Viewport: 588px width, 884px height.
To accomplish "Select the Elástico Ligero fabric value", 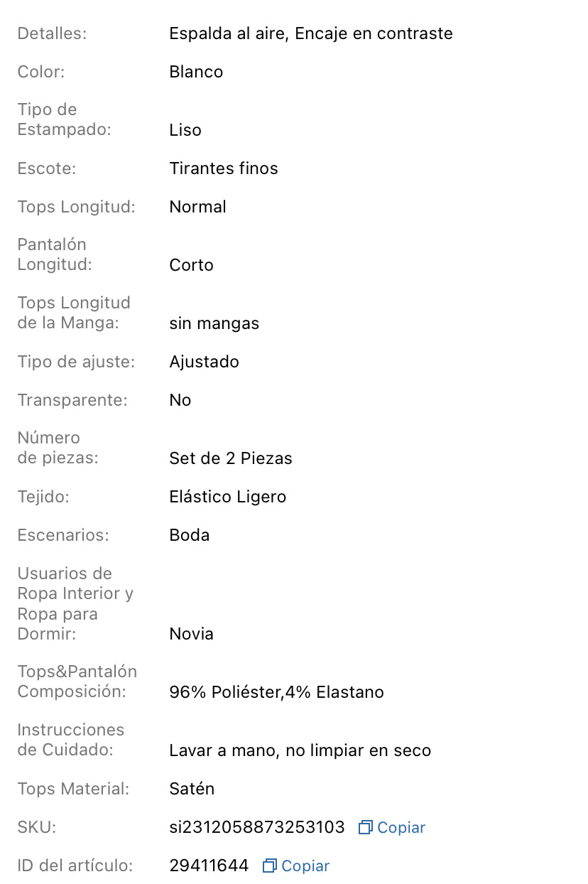I will [x=228, y=497].
